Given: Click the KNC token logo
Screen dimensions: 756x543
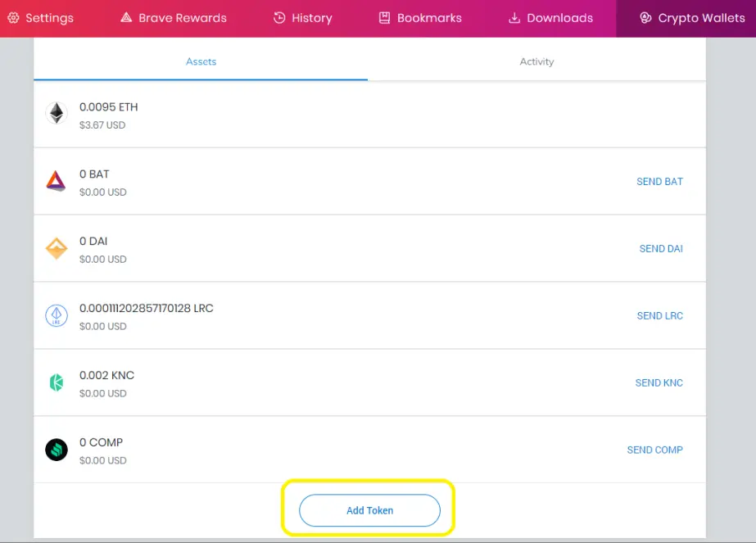Looking at the screenshot, I should pos(57,382).
